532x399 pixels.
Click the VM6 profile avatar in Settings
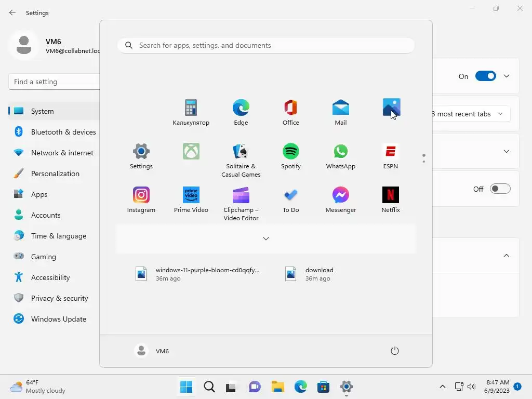pyautogui.click(x=24, y=45)
